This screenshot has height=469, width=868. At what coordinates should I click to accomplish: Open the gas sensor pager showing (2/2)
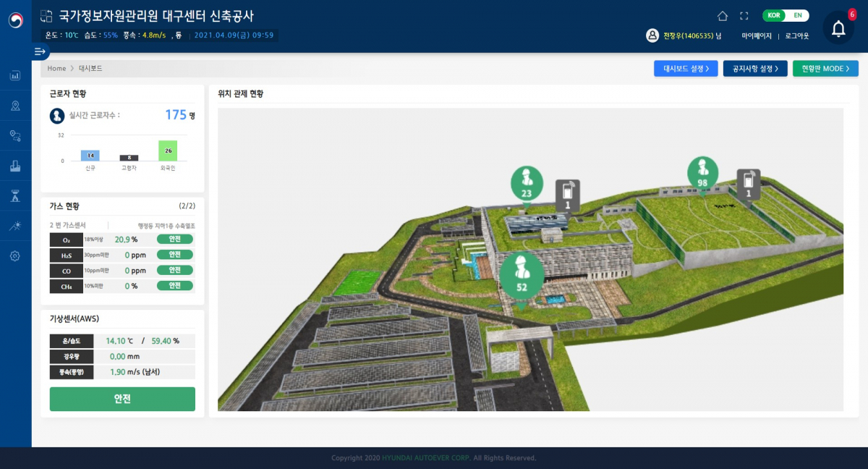[x=189, y=206]
